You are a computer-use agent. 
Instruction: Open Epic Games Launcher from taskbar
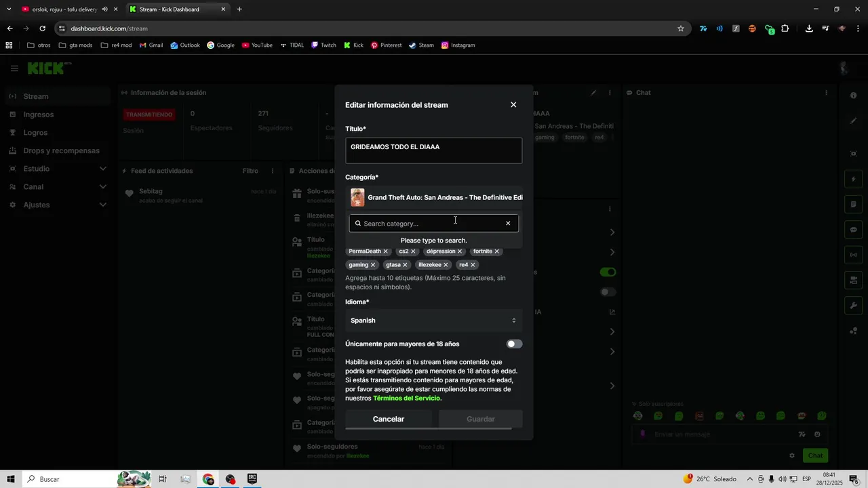(x=252, y=479)
